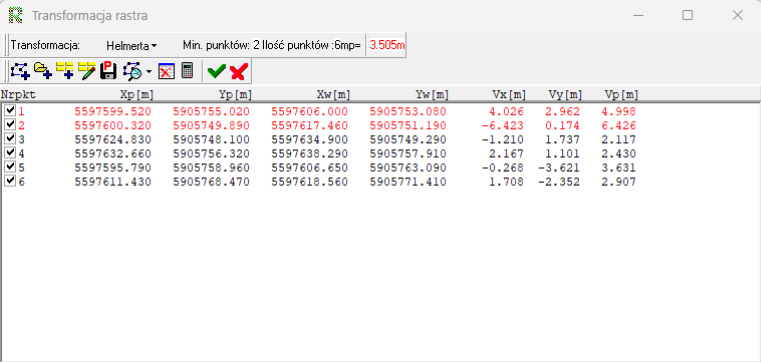
Task: Confirm with the green checkmark icon
Action: tap(216, 72)
